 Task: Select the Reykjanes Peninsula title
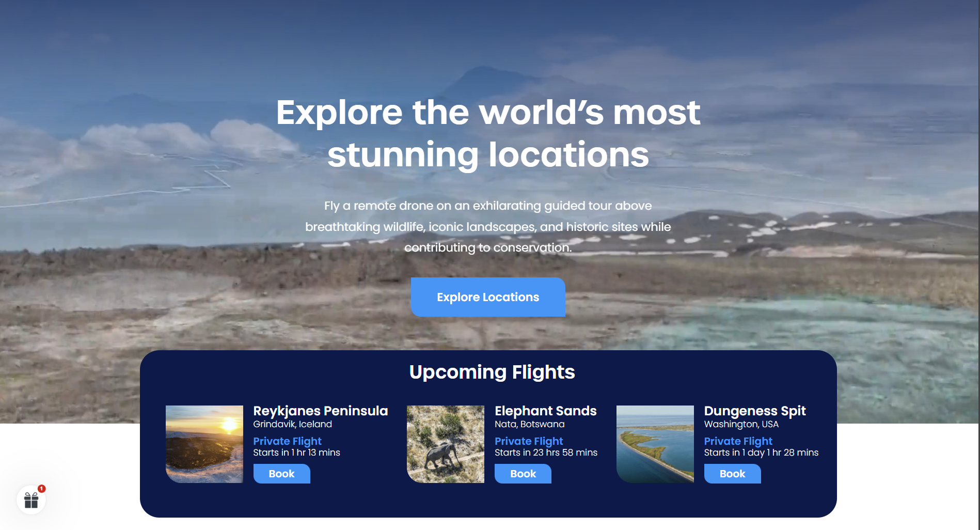coord(321,411)
